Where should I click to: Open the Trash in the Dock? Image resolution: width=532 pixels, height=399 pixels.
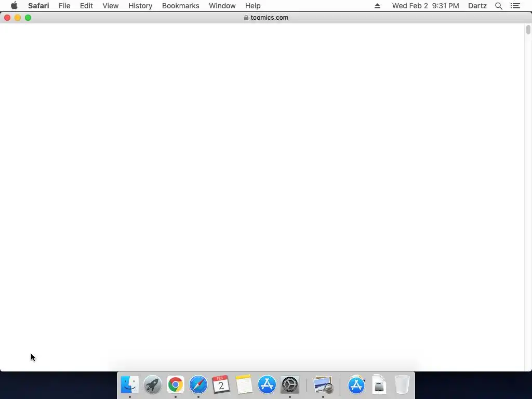point(402,384)
